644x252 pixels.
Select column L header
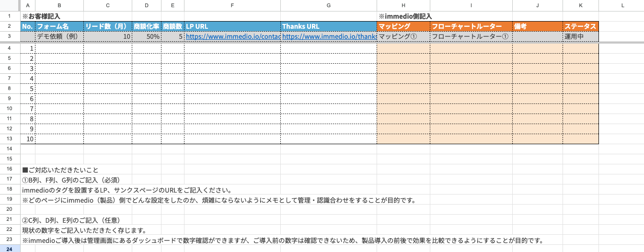coord(622,5)
